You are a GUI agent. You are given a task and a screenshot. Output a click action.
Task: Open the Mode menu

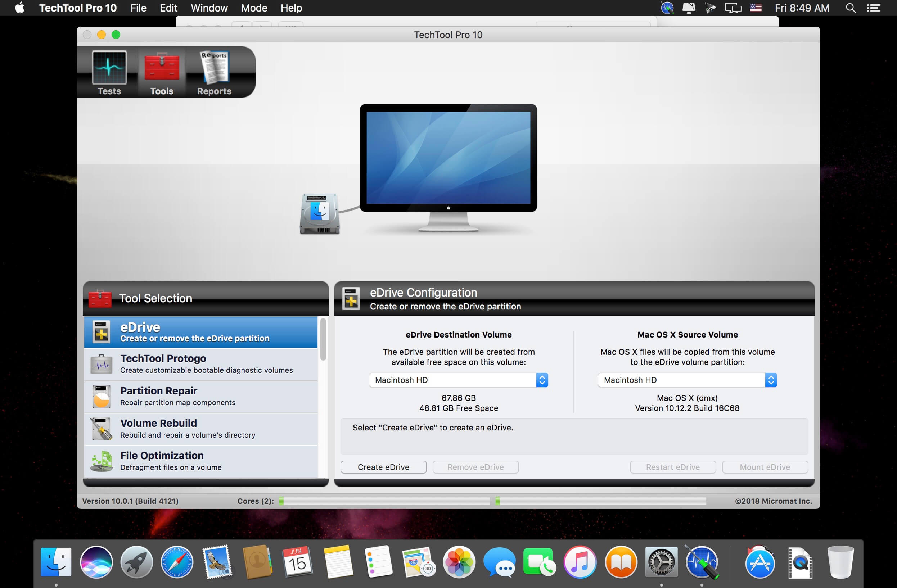coord(254,8)
